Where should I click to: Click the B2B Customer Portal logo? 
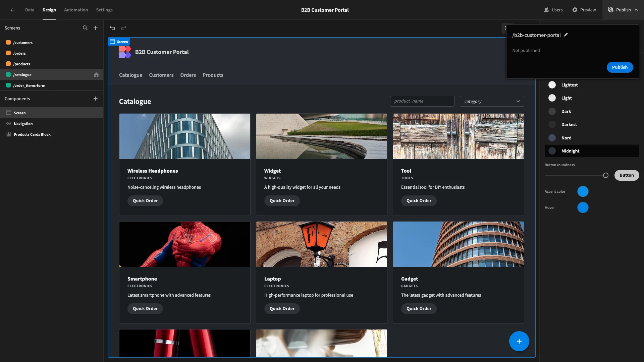point(125,52)
